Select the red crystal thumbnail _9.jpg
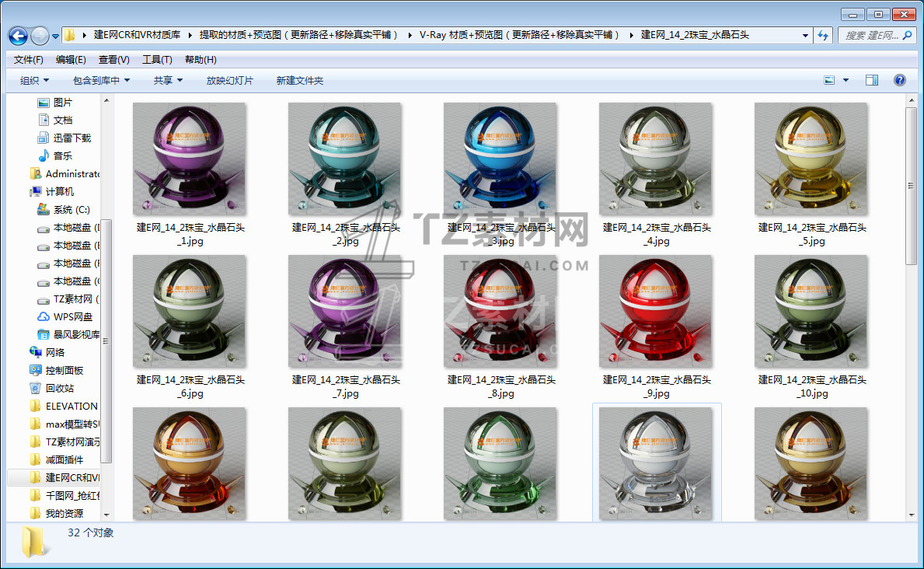924x569 pixels. click(656, 312)
